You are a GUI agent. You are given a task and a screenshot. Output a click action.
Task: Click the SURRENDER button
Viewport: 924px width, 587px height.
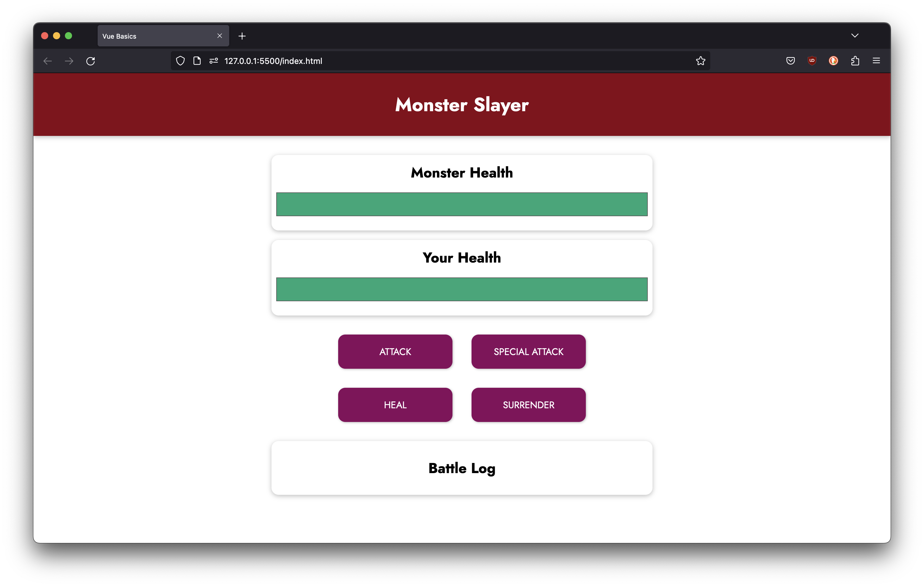coord(528,404)
